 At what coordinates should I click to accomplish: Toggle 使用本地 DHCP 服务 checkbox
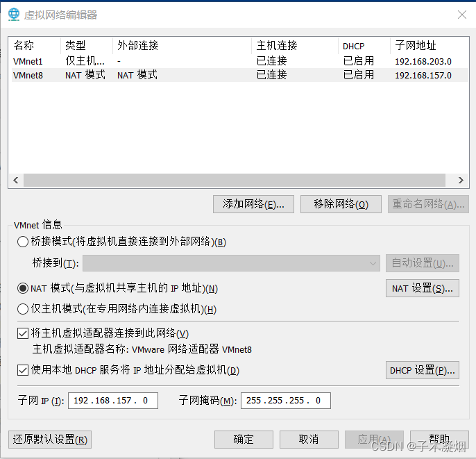point(23,370)
